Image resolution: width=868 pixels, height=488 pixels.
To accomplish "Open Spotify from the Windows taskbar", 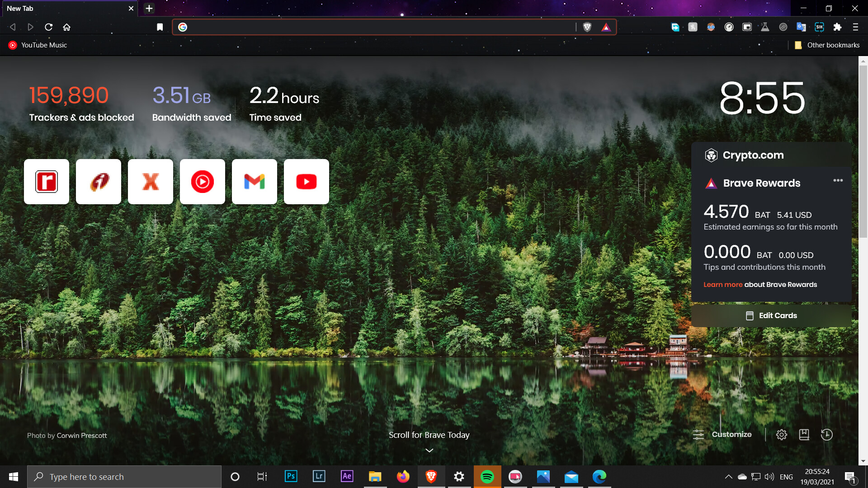I will pos(487,477).
